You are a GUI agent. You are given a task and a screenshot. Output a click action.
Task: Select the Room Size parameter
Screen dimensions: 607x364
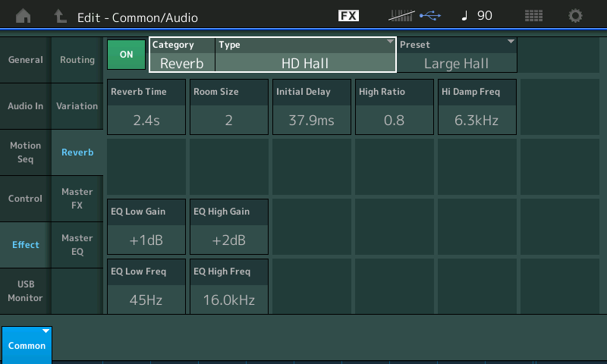pos(229,107)
